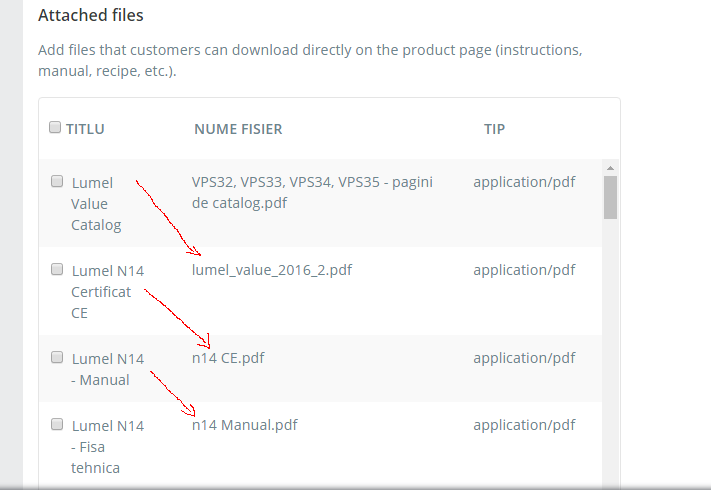
Task: Click the VPS32, VPS33 catalog pdf filename
Action: [312, 192]
